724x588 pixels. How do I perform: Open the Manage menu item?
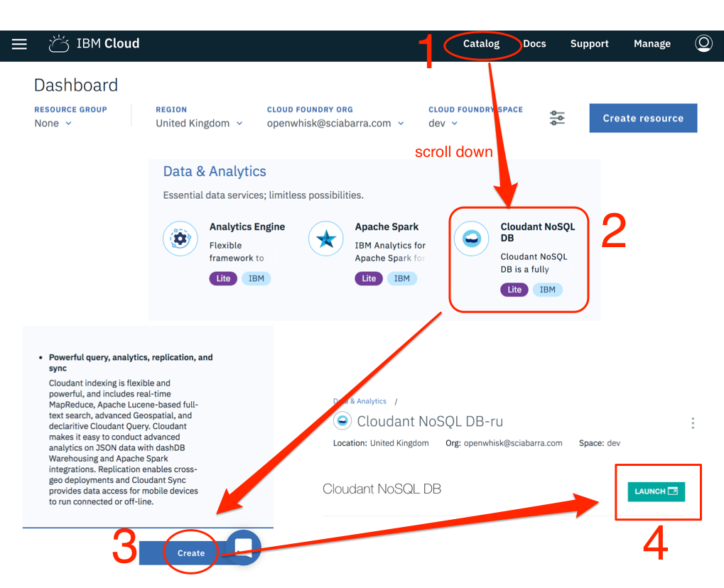pos(652,44)
